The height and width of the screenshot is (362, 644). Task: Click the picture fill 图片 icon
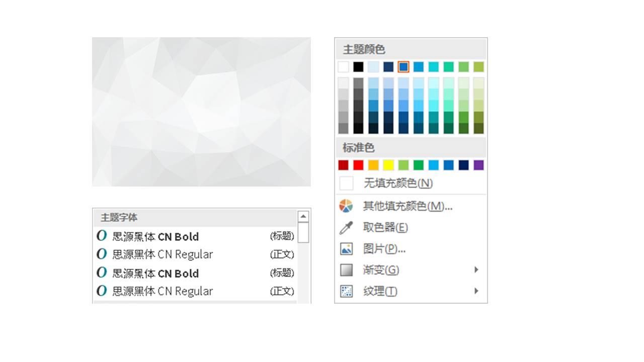(x=347, y=248)
